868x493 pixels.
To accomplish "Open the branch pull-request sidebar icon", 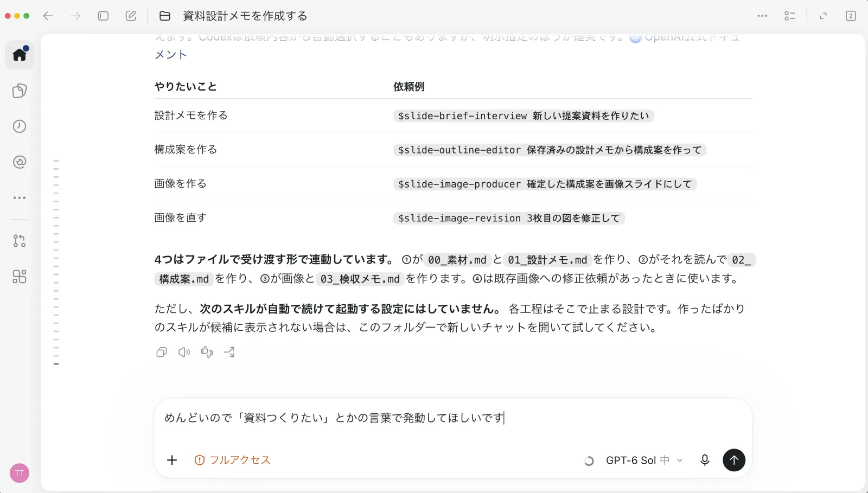I will pos(20,241).
